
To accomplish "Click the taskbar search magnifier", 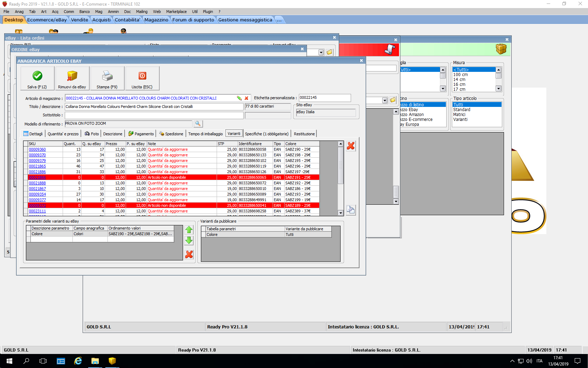I will click(x=26, y=361).
